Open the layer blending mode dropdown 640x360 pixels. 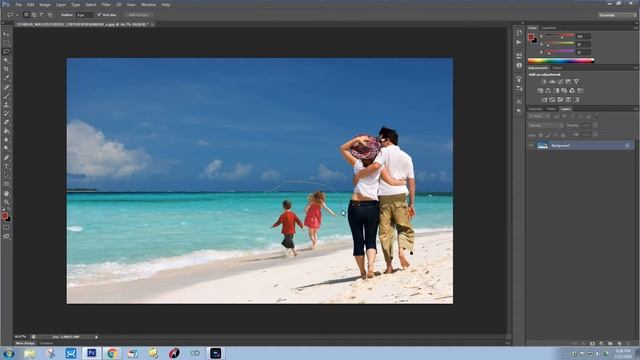(546, 126)
